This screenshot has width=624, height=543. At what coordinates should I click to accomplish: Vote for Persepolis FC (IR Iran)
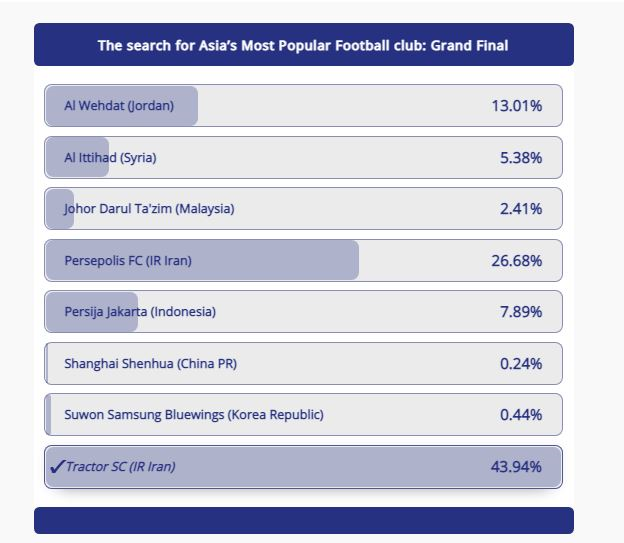click(303, 260)
